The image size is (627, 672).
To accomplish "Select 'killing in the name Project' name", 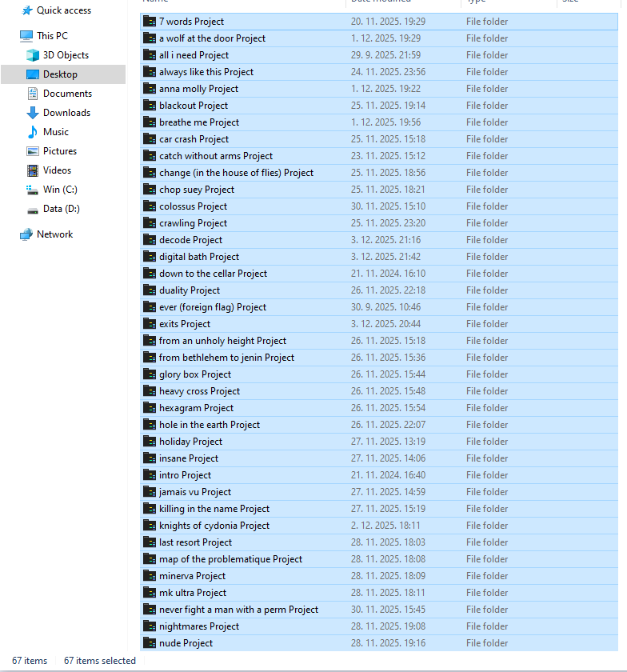I will [x=214, y=508].
